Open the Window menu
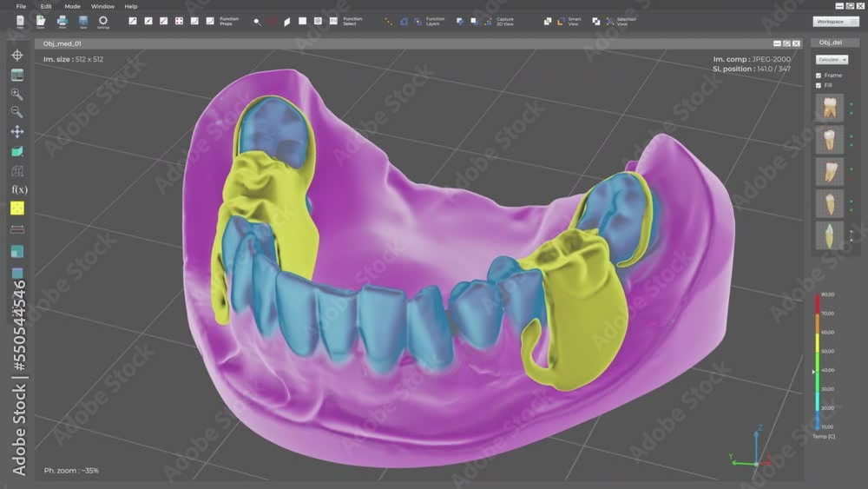 pos(102,7)
